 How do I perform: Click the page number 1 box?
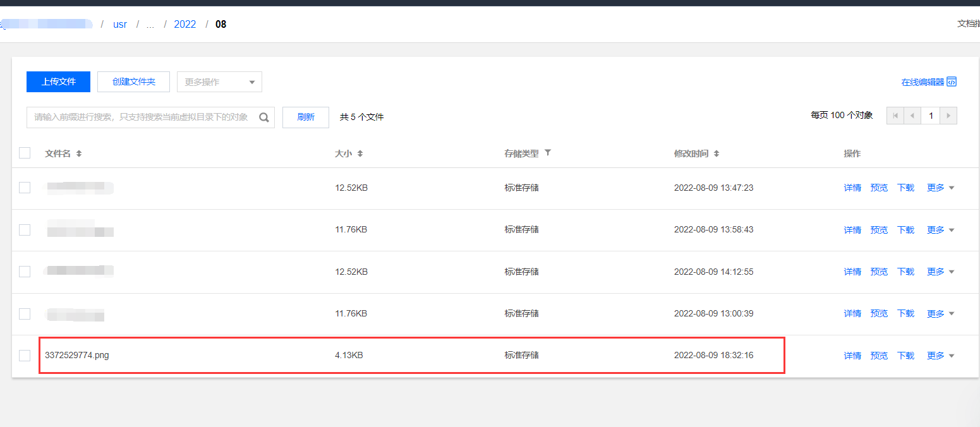pos(930,116)
